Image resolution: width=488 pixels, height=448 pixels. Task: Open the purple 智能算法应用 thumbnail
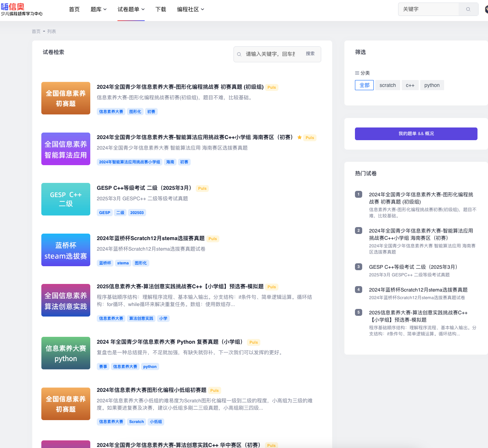click(x=66, y=149)
